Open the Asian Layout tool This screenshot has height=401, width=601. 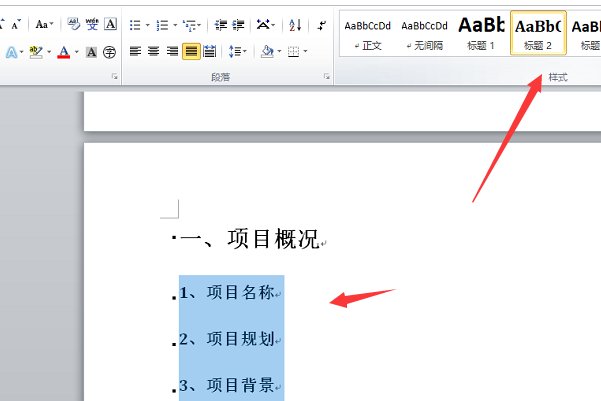[x=263, y=25]
